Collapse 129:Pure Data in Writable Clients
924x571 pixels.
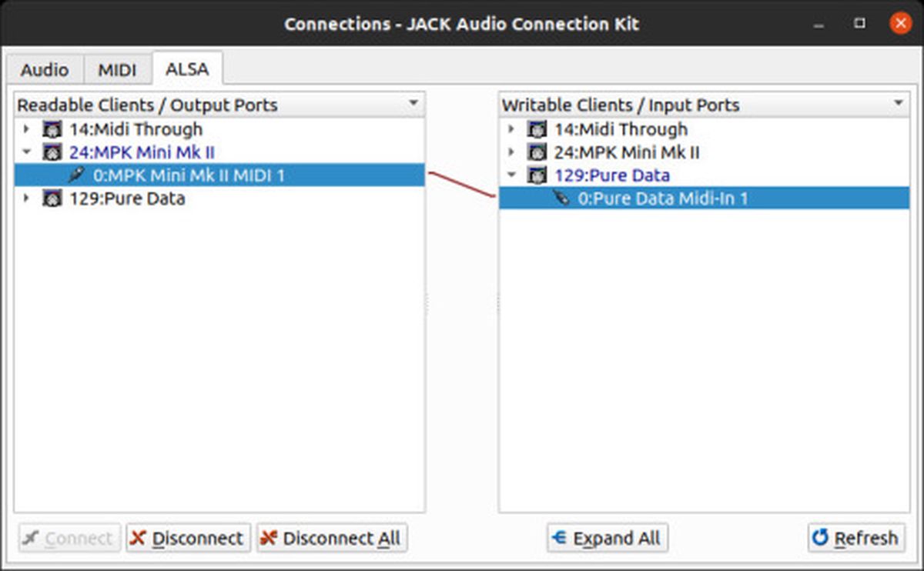click(x=511, y=175)
